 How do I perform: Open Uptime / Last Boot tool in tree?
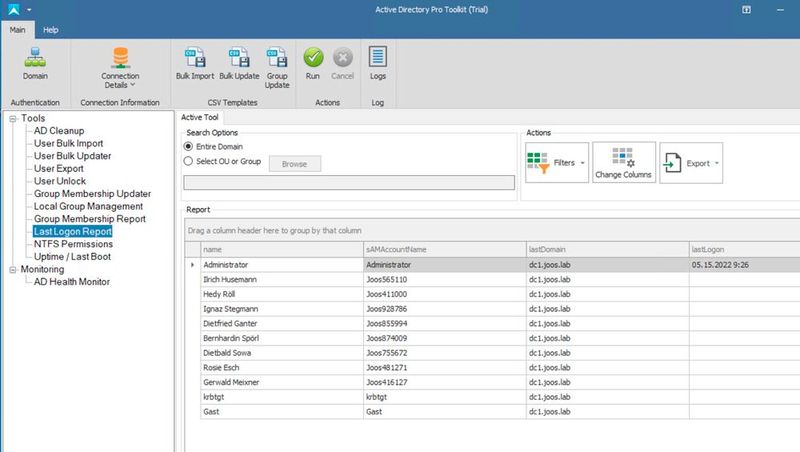coord(72,257)
